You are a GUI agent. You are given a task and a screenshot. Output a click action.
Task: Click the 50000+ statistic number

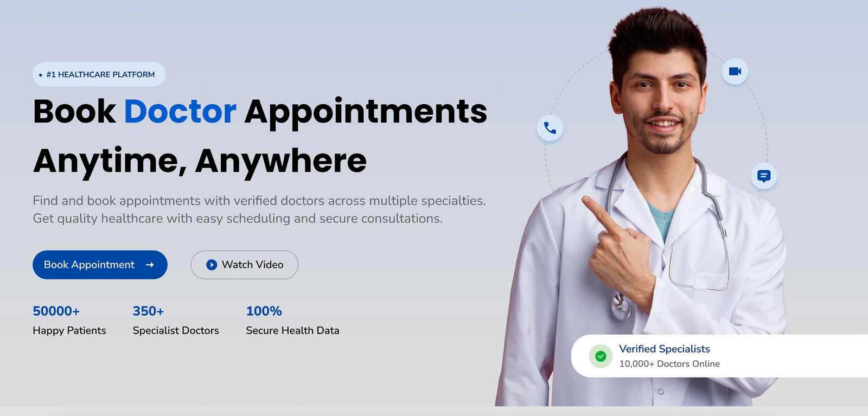(56, 311)
